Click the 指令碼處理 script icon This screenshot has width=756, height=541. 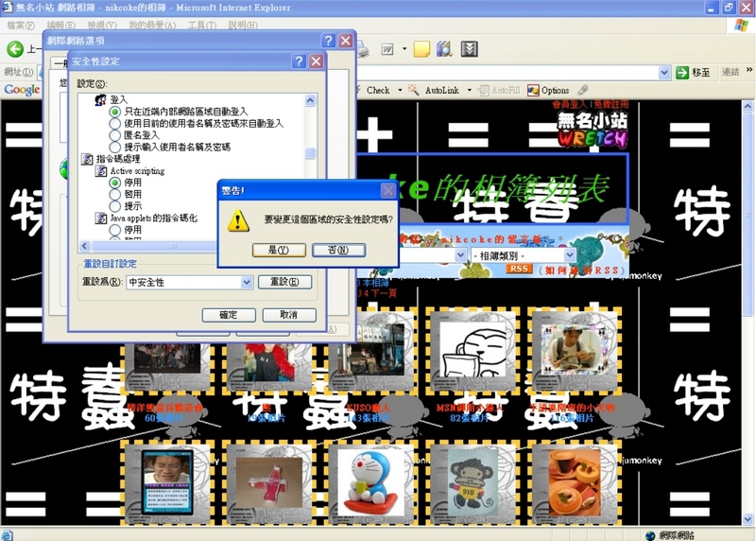click(87, 159)
